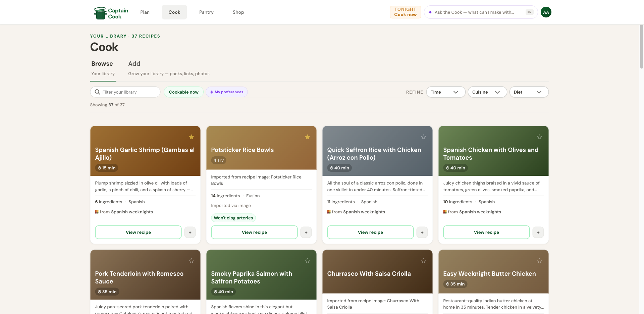644x314 pixels.
Task: Toggle the Cookable now filter
Action: (x=183, y=92)
